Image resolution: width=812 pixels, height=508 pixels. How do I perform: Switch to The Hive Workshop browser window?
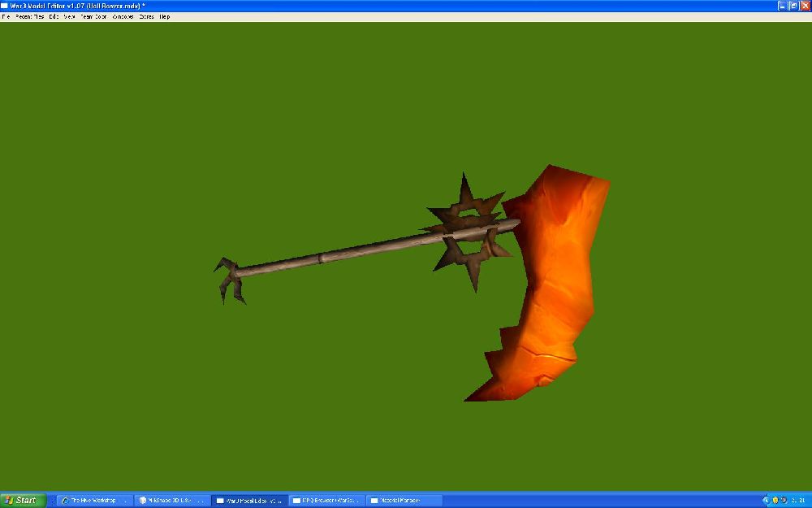pos(94,500)
